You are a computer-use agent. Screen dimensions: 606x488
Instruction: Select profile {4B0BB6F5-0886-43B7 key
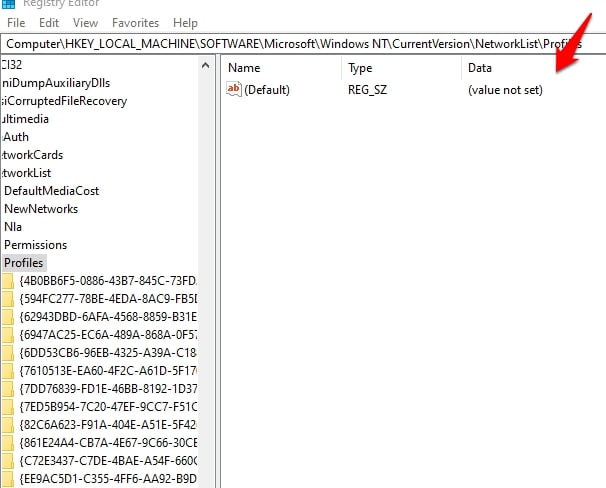tap(108, 281)
